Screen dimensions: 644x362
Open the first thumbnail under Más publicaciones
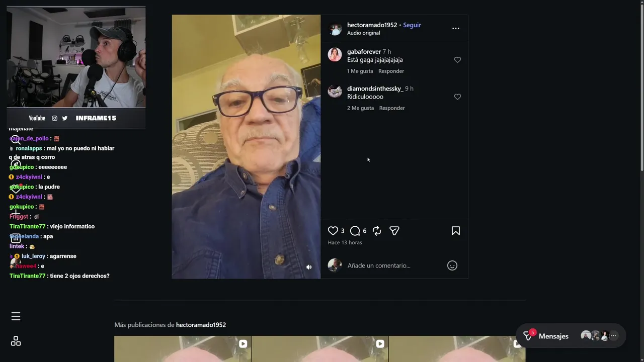click(182, 349)
